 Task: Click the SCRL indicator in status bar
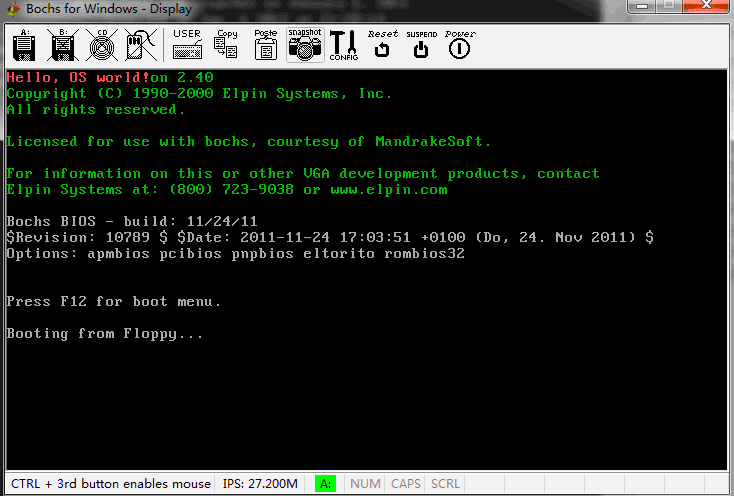coord(445,484)
